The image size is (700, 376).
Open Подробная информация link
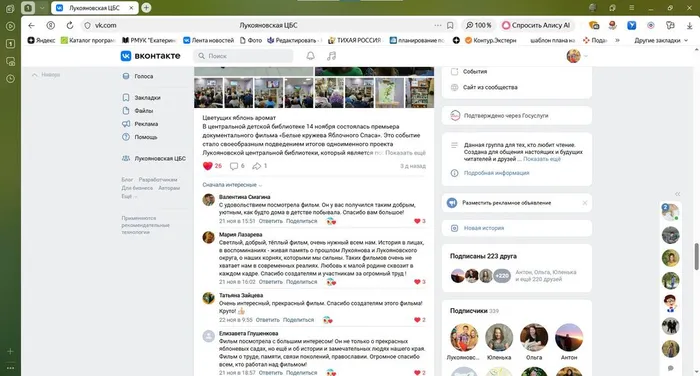496,173
